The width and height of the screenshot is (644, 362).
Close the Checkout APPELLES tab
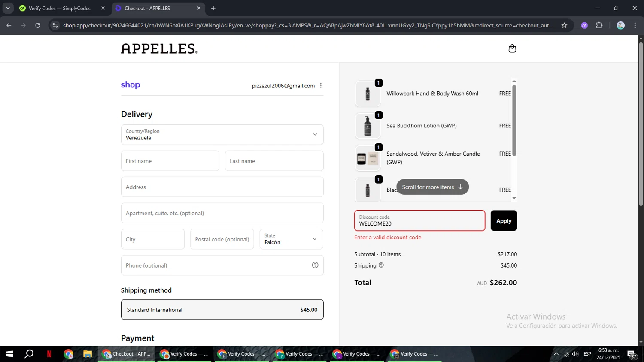click(x=199, y=8)
